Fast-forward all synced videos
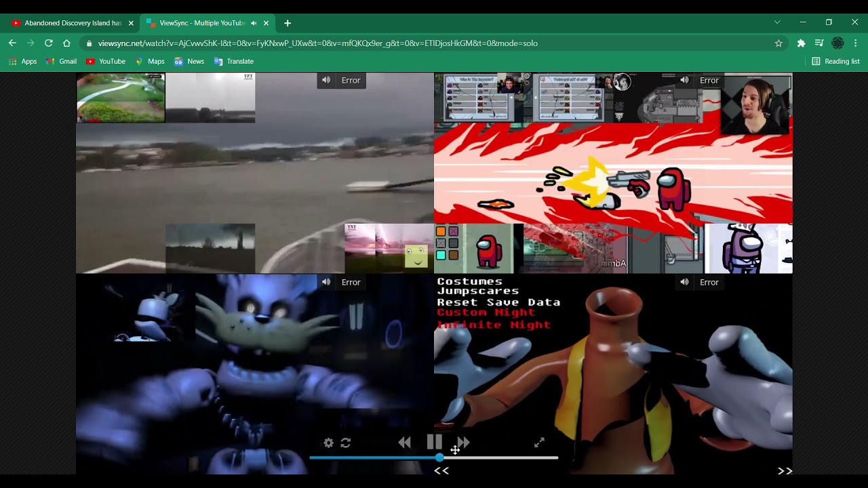This screenshot has height=488, width=868. tap(464, 443)
